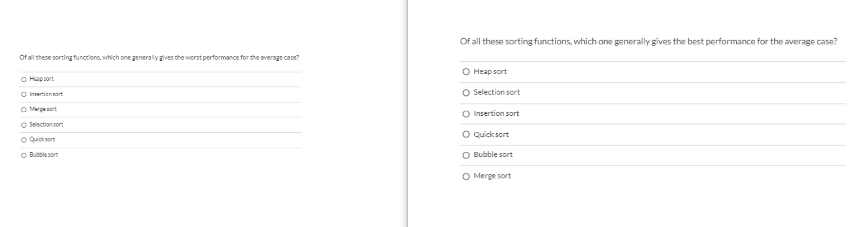Mark Bubble sort radio in best-performance question
The height and width of the screenshot is (227, 868).
tap(466, 155)
